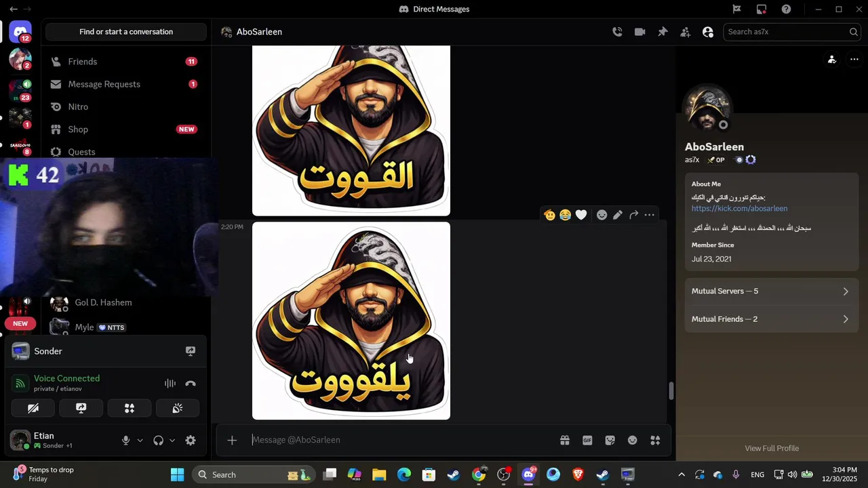Open pinned messages

(x=663, y=32)
